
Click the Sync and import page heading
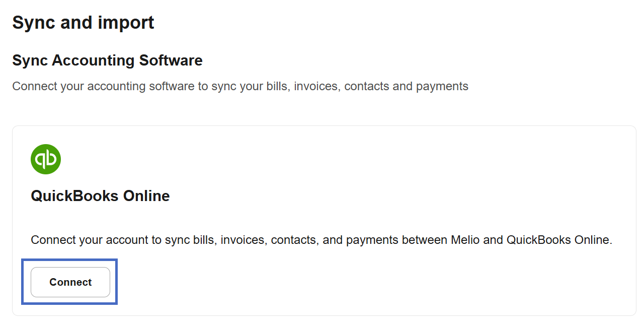pos(83,23)
